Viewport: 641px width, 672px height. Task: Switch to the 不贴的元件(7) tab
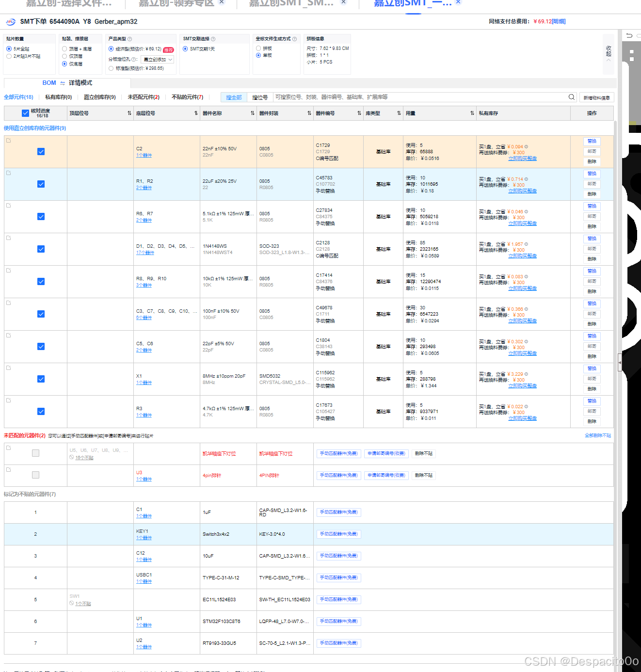[188, 97]
